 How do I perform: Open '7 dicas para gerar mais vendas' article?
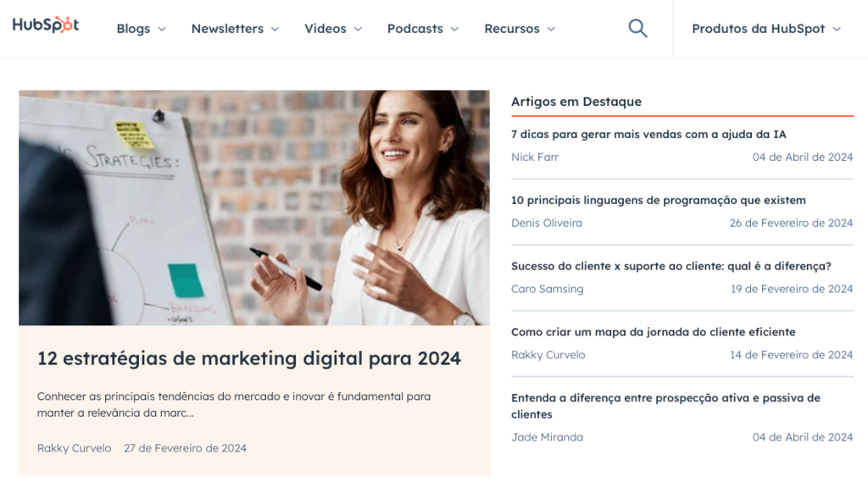pos(648,134)
